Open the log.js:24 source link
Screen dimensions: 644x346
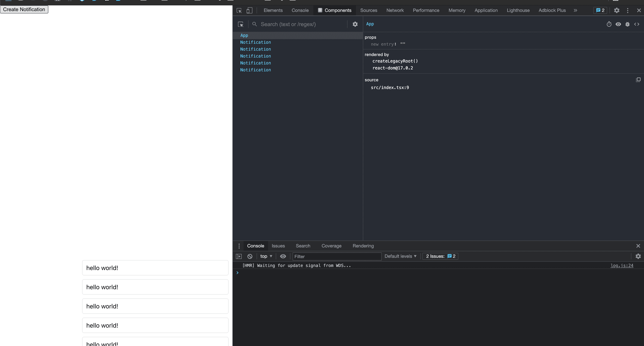coord(622,265)
